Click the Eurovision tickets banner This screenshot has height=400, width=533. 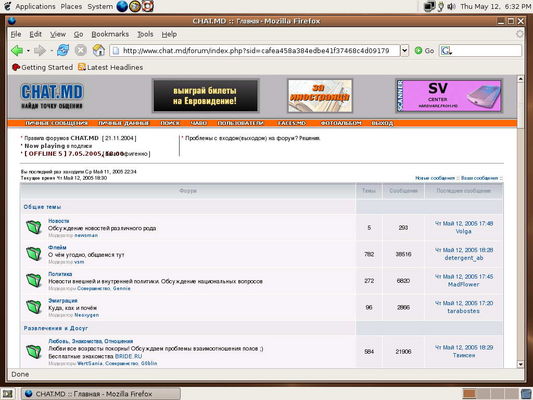pos(205,96)
